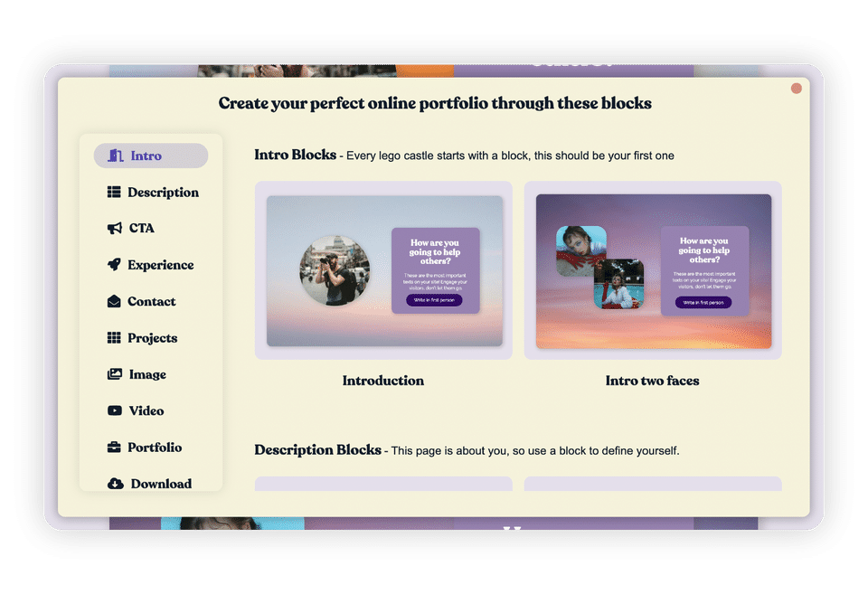
Task: Select the Download sidebar label
Action: (x=161, y=484)
